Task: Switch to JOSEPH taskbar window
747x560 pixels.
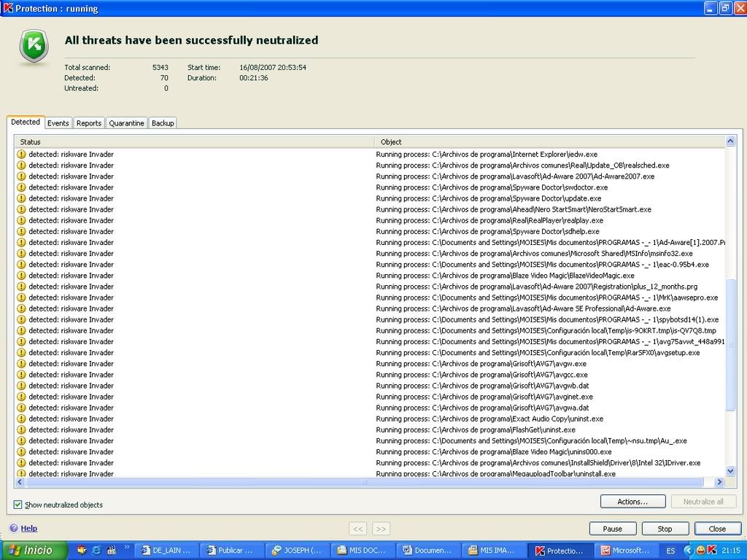Action: point(296,551)
